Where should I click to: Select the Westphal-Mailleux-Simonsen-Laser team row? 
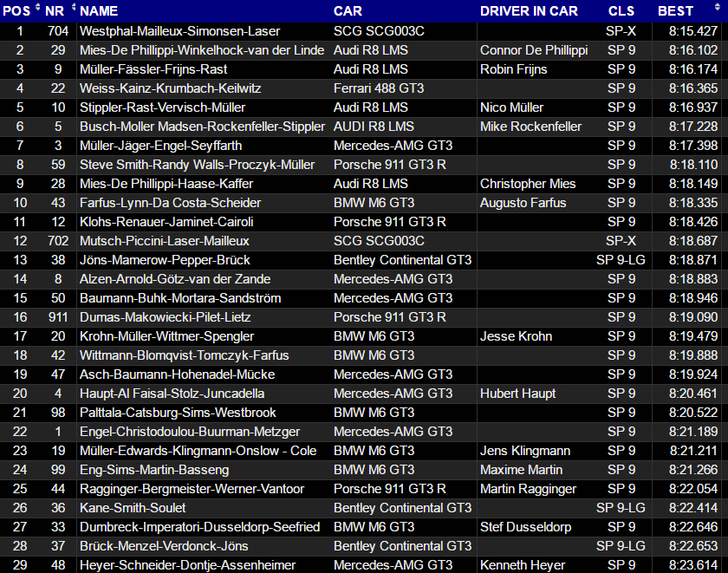tap(179, 30)
